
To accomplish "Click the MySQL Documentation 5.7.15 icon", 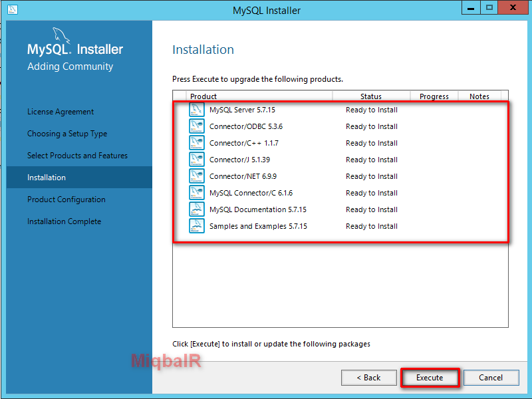I will [x=196, y=209].
